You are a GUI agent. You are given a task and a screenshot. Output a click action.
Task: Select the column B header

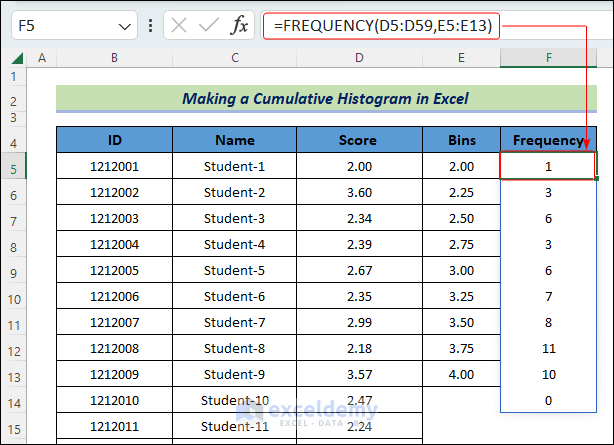[x=114, y=58]
